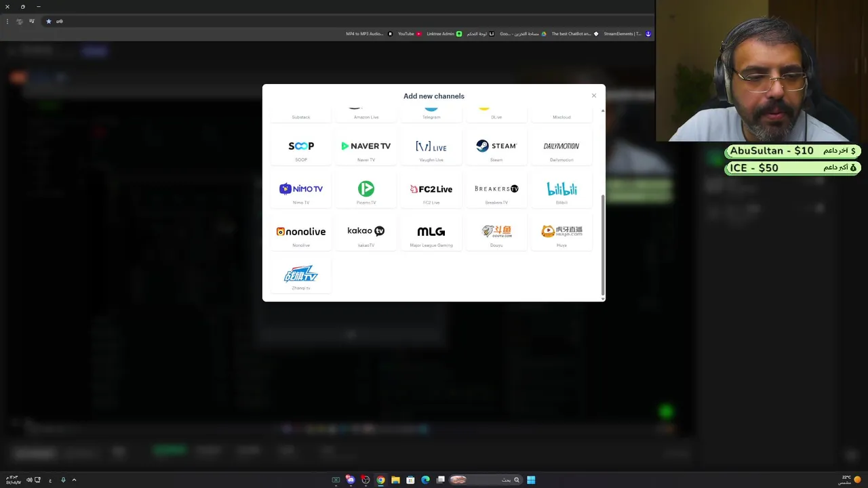The width and height of the screenshot is (868, 488).
Task: Open Discord from the taskbar
Action: pyautogui.click(x=351, y=480)
